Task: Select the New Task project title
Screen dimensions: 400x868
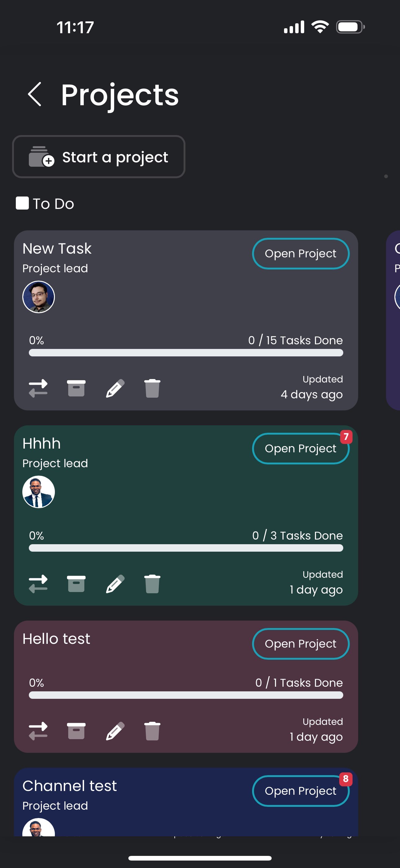Action: coord(57,249)
